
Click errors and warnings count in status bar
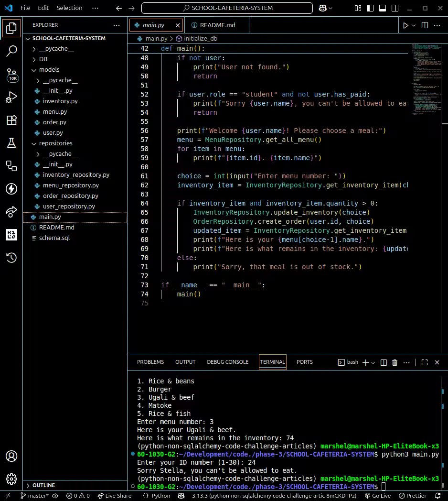[78, 496]
